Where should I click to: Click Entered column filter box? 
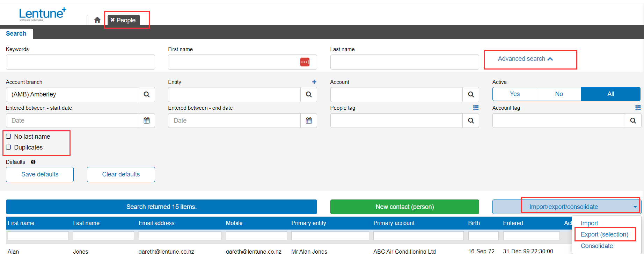pos(531,236)
